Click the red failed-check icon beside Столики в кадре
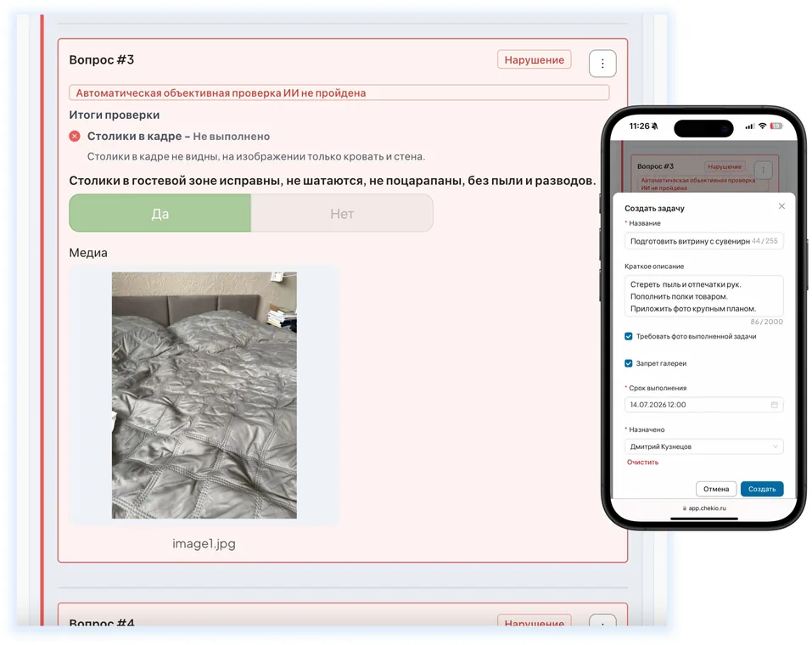The image size is (812, 645). [75, 137]
